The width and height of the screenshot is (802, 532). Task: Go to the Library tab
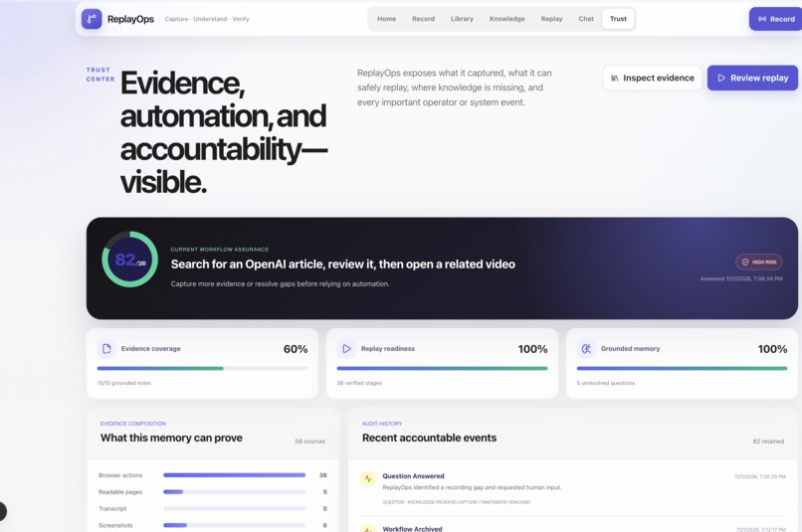pos(462,19)
